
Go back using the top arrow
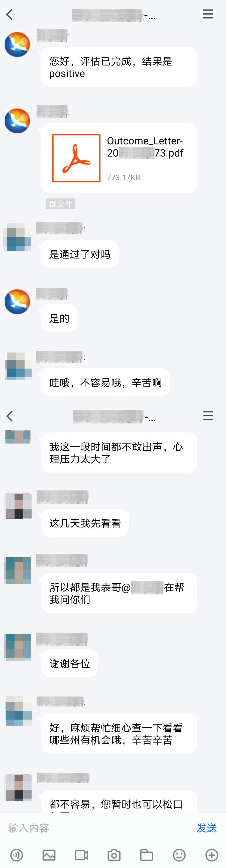[10, 15]
